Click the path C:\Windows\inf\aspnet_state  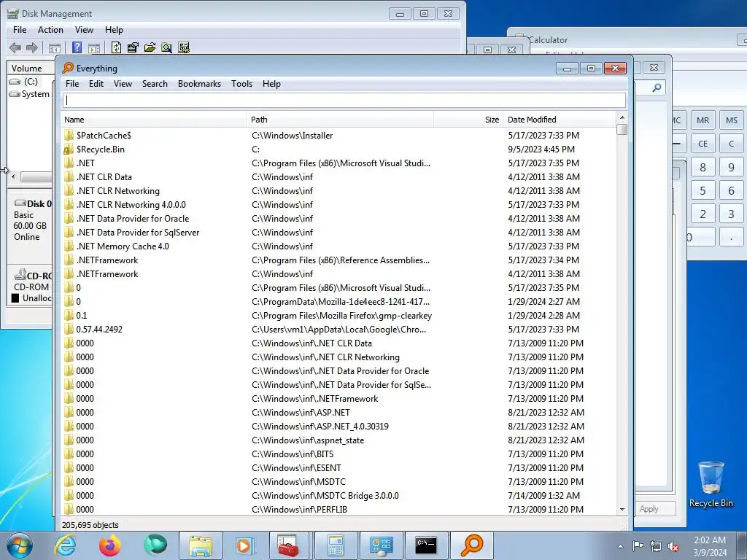coord(308,440)
